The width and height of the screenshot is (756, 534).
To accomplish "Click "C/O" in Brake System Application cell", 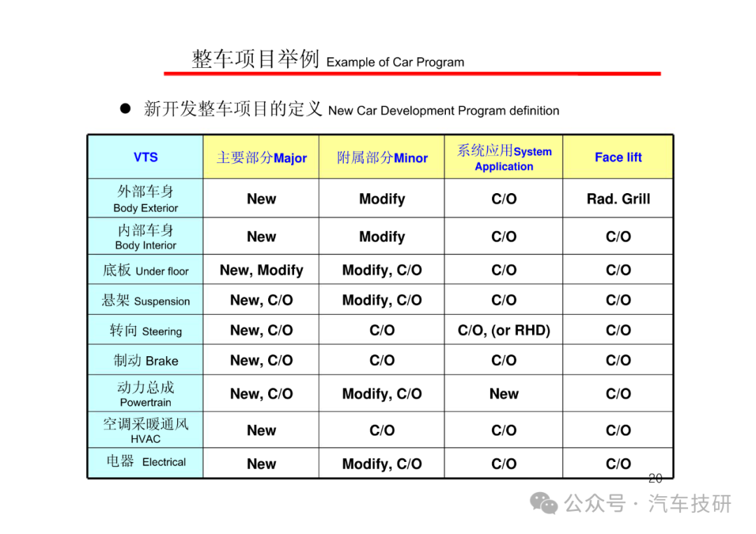I will point(504,360).
